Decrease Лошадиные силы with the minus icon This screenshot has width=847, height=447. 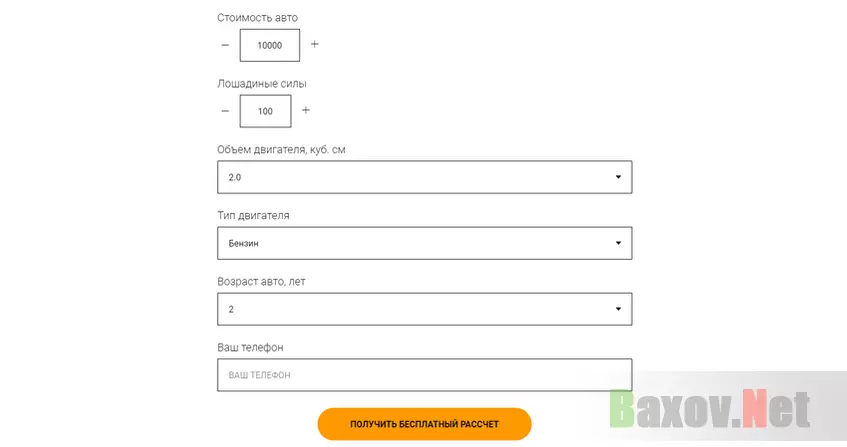click(x=225, y=111)
